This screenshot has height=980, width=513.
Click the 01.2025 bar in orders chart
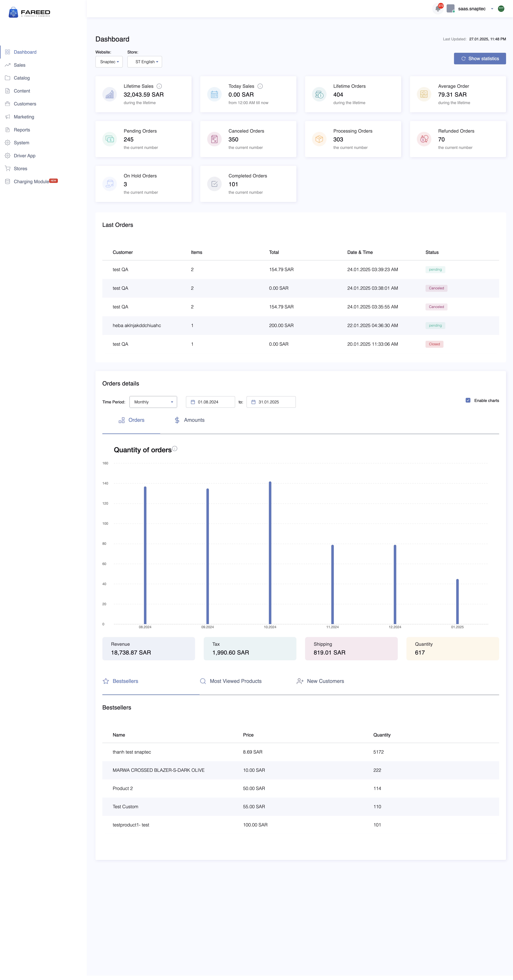(457, 601)
